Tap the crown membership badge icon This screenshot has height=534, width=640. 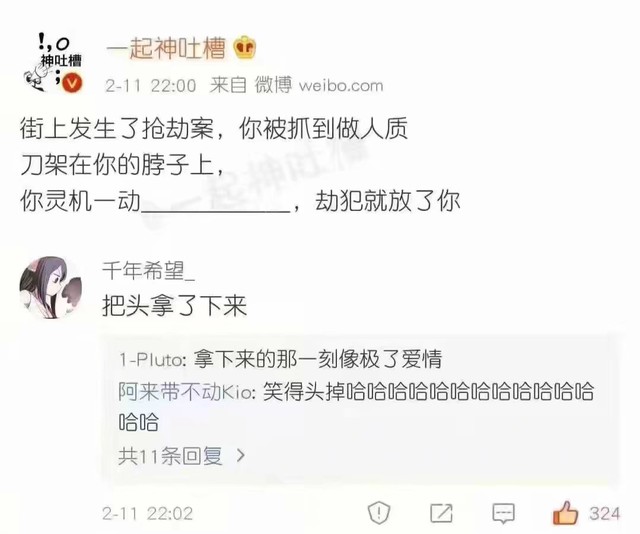(244, 47)
